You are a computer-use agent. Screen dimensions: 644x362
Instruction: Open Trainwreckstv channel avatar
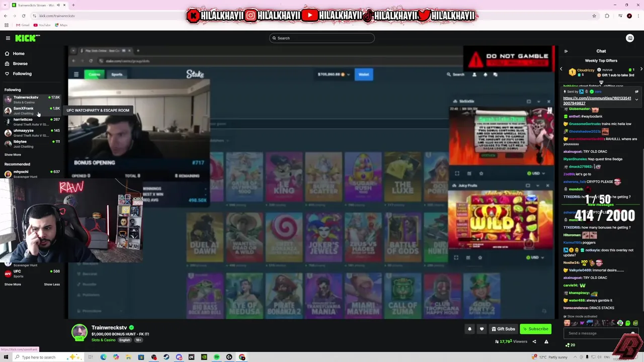79,332
